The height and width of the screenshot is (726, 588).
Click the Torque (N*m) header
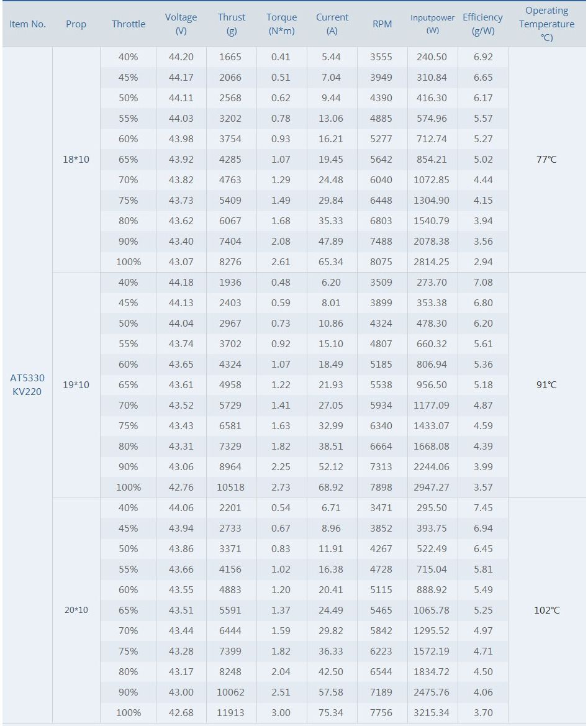(281, 24)
